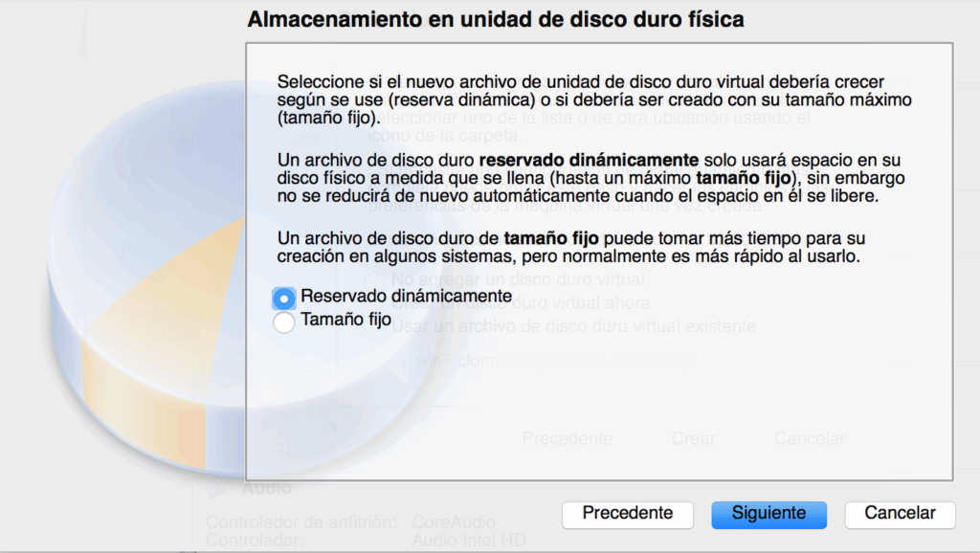Click the 'Almacenamiento en unidad de disco duro física' title
This screenshot has height=553, width=980.
tap(496, 19)
